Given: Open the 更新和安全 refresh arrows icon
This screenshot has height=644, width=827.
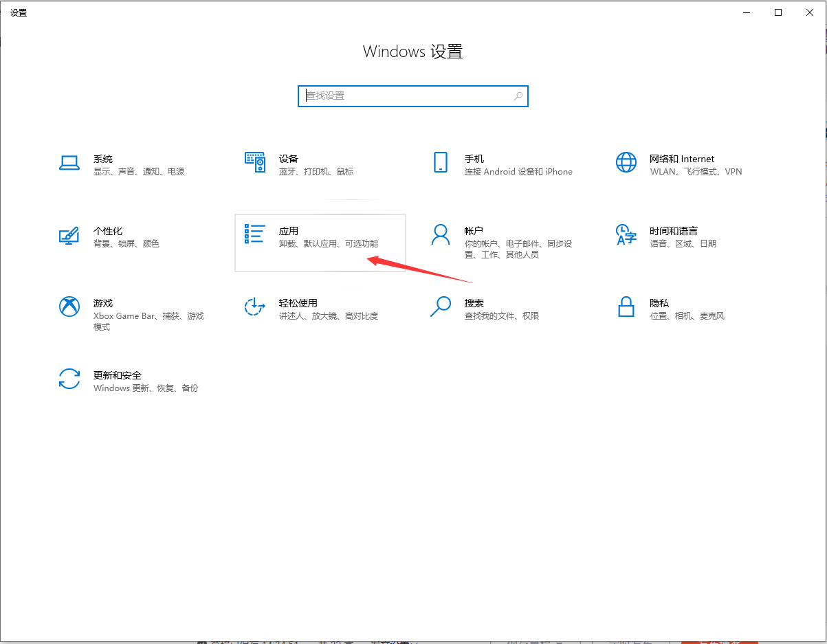Looking at the screenshot, I should pos(69,379).
